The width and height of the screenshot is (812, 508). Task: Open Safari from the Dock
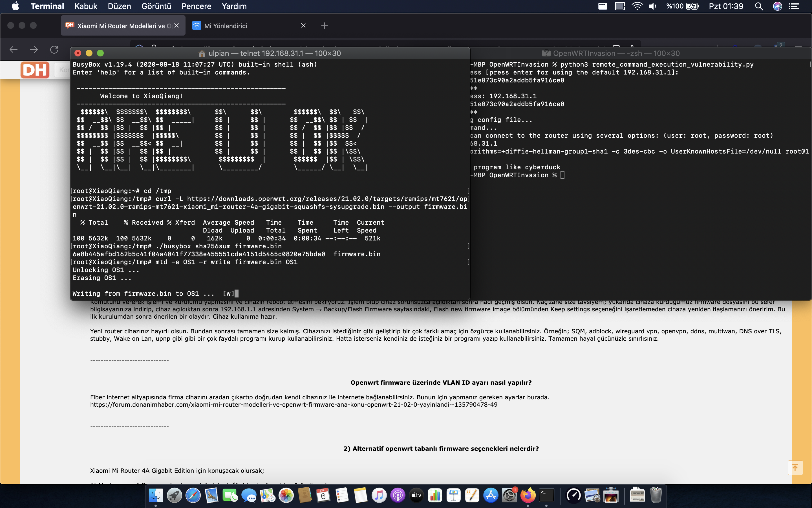pos(193,495)
